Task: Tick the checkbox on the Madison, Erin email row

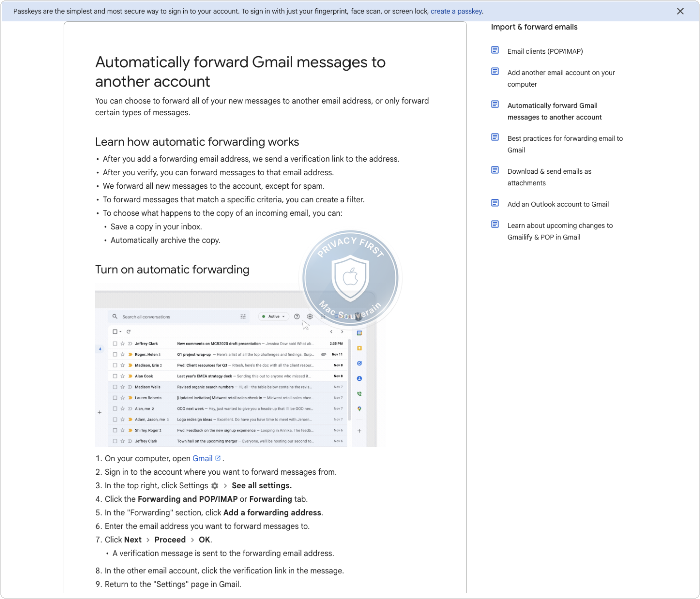Action: [x=115, y=365]
